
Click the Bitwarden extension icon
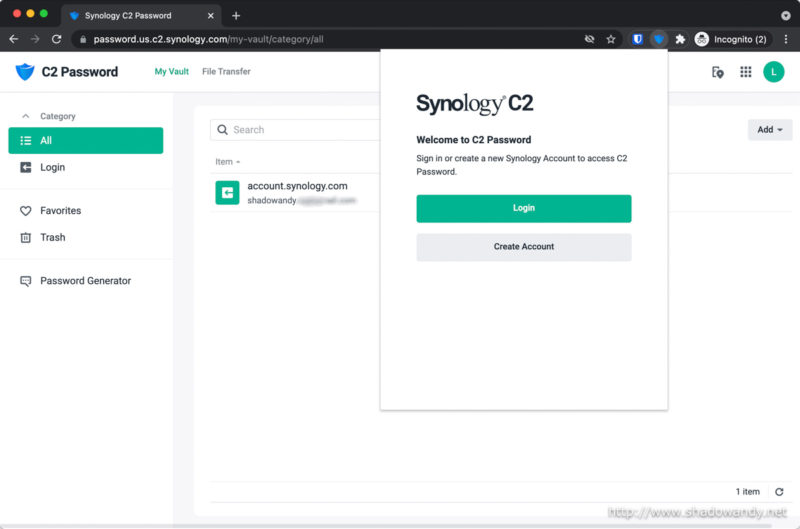[x=637, y=39]
